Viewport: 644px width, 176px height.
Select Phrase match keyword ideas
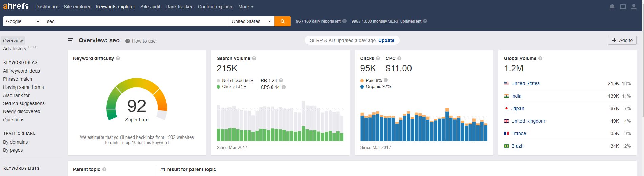tap(18, 79)
